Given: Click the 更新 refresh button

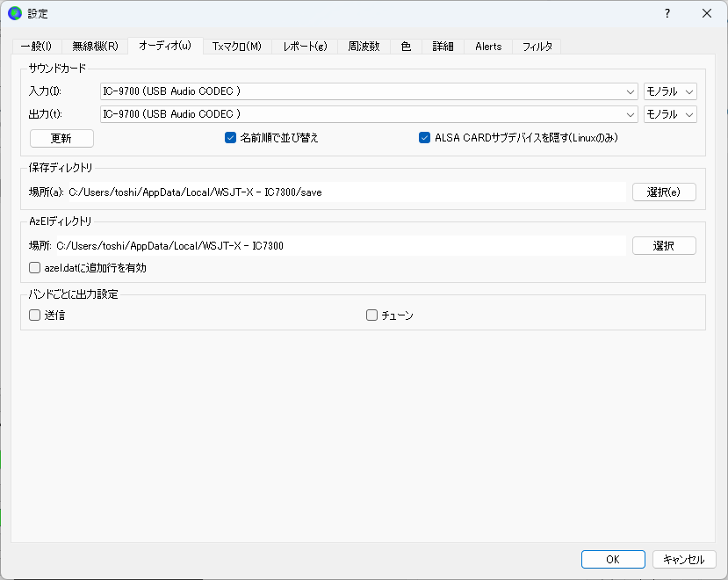Looking at the screenshot, I should [61, 139].
